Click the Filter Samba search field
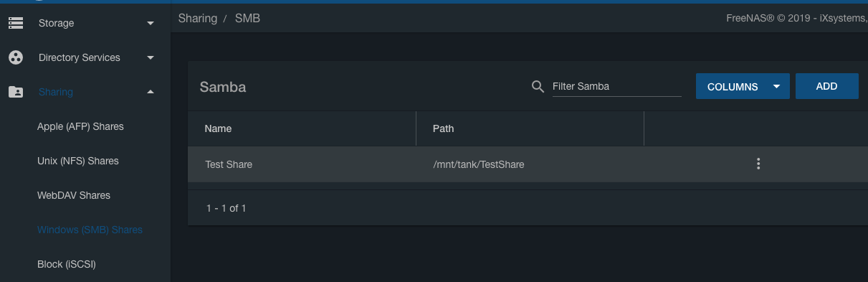The image size is (868, 282). [x=616, y=86]
